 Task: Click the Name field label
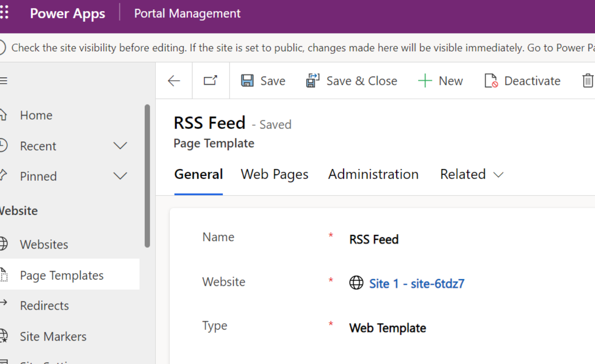point(218,237)
